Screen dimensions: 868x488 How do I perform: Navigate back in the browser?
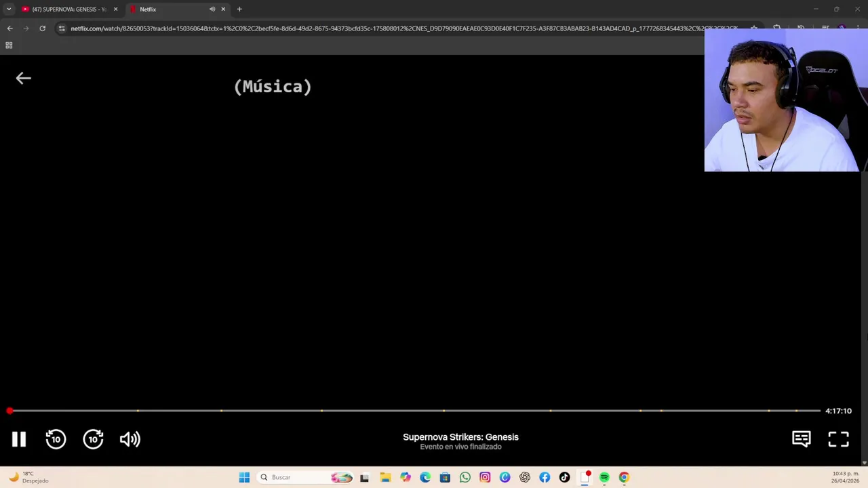tap(9, 28)
